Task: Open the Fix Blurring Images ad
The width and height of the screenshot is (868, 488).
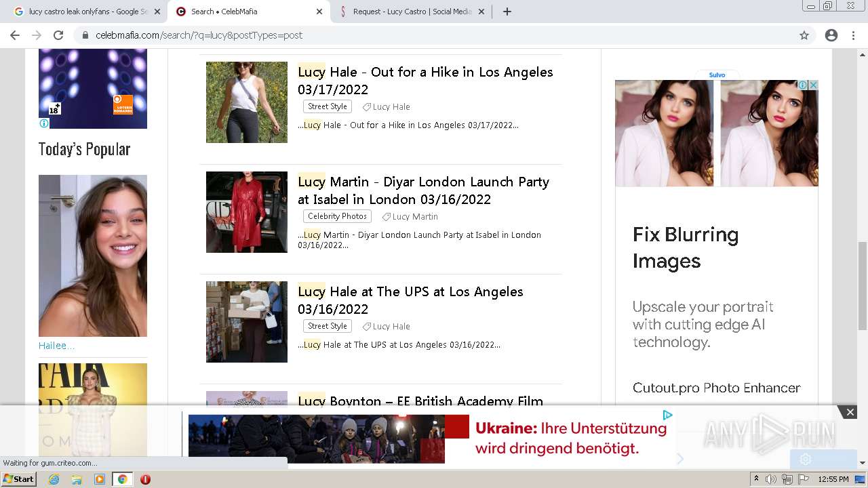Action: tap(686, 247)
